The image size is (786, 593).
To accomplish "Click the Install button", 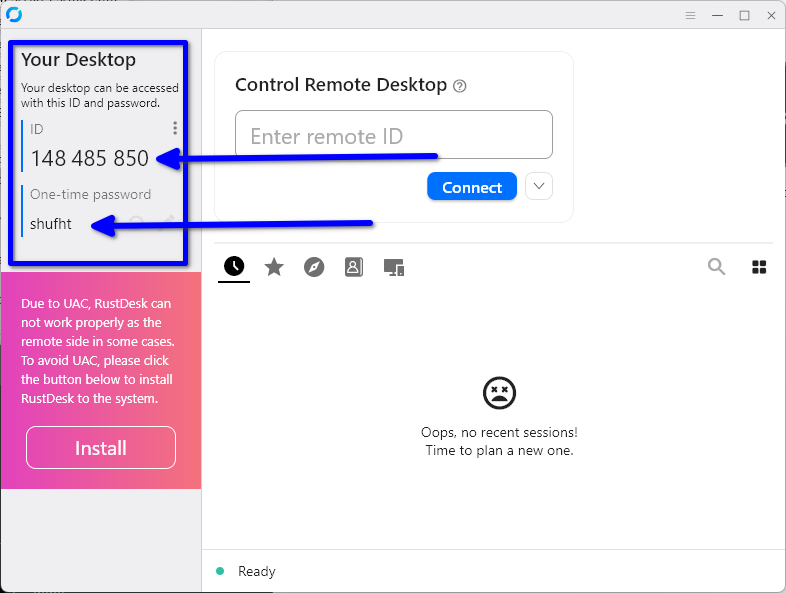I will 101,448.
